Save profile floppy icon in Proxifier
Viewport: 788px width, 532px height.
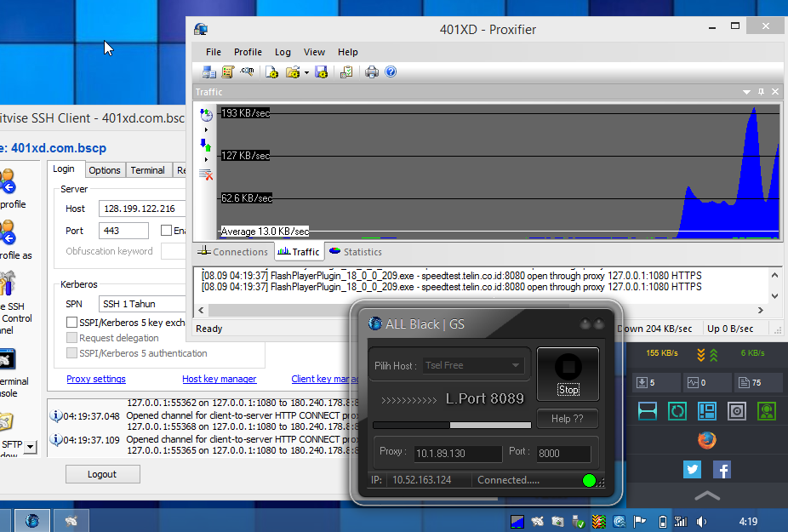[321, 72]
